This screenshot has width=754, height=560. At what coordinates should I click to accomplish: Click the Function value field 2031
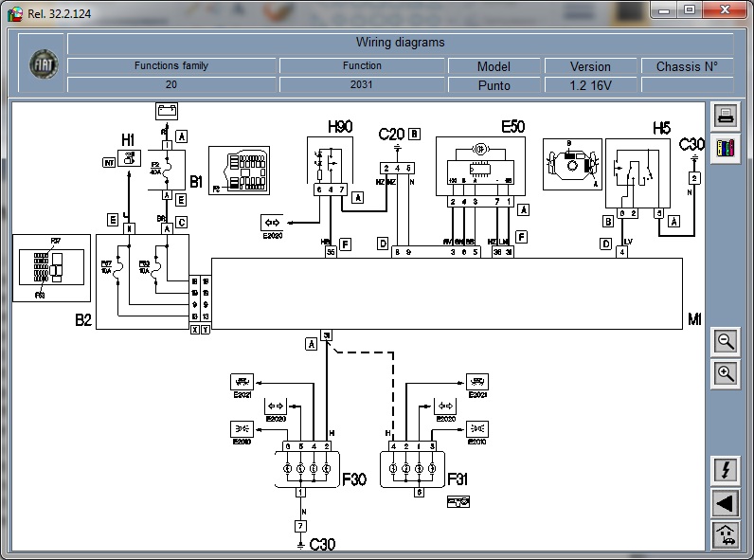pos(362,85)
